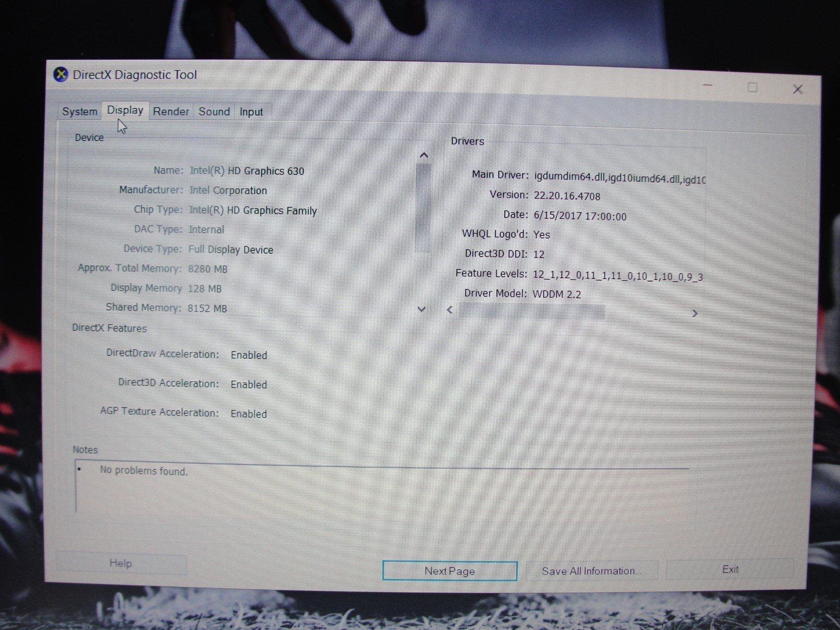This screenshot has width=840, height=630.
Task: Click the Feature Levels value
Action: (x=618, y=276)
